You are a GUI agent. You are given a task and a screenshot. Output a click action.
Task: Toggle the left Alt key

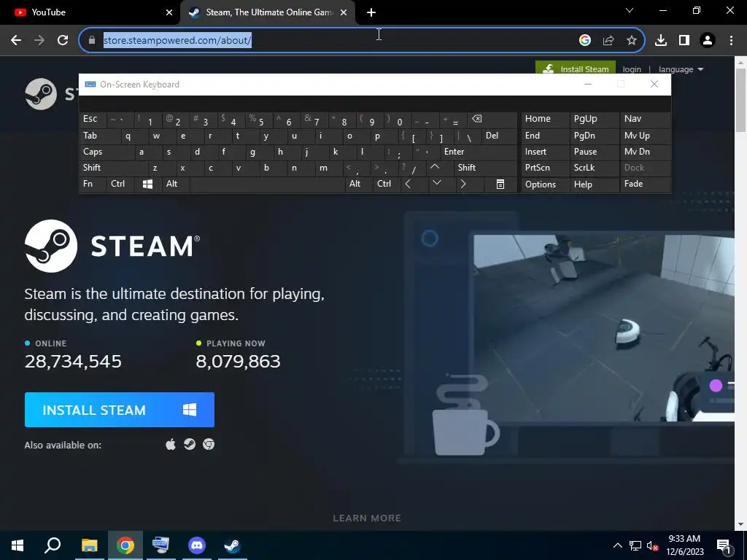[x=175, y=184]
